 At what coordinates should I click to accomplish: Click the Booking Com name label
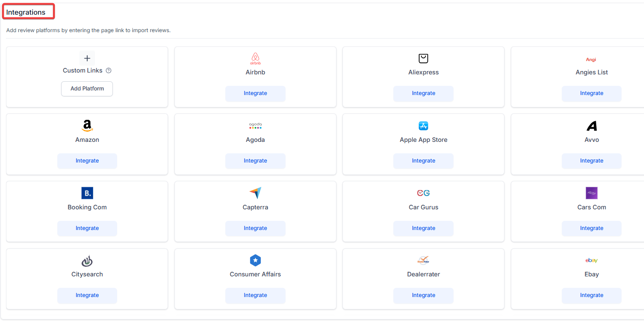(x=87, y=207)
